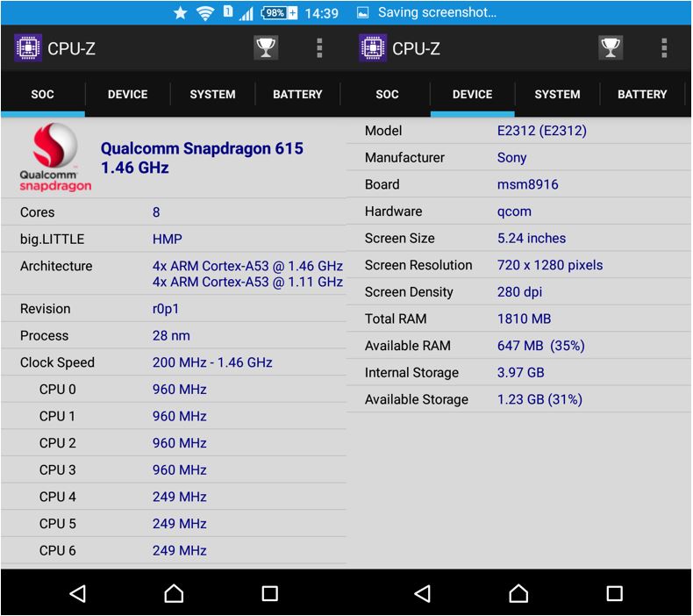693x616 pixels.
Task: Switch to BATTERY tab on left screen
Action: tap(297, 94)
